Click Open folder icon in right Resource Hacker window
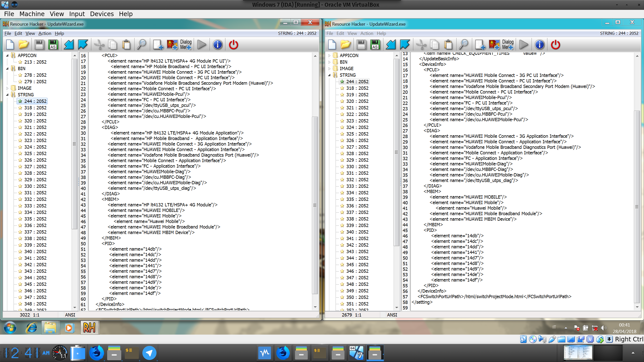644x362 pixels. [x=346, y=45]
